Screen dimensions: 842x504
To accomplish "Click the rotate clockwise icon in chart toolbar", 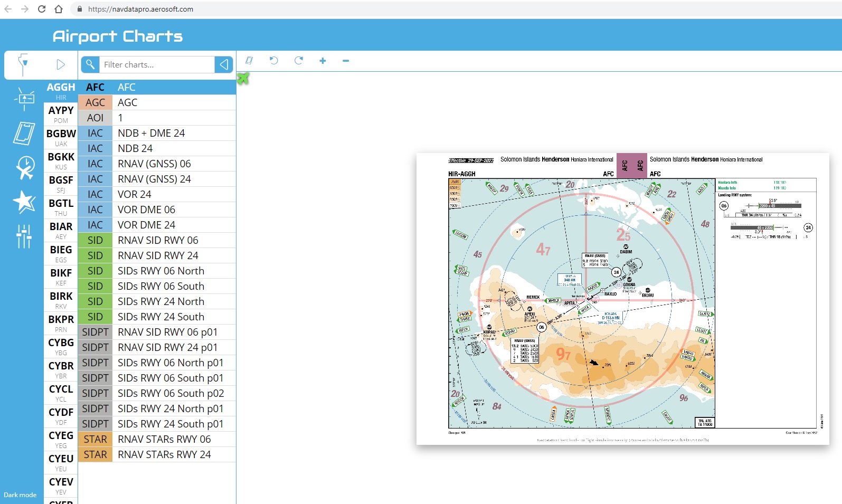I will point(298,61).
